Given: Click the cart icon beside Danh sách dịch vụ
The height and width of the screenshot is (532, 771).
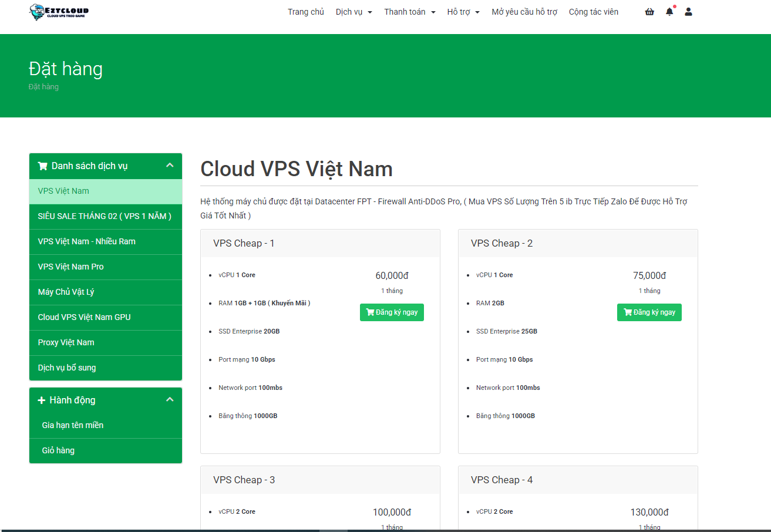Looking at the screenshot, I should click(x=42, y=166).
